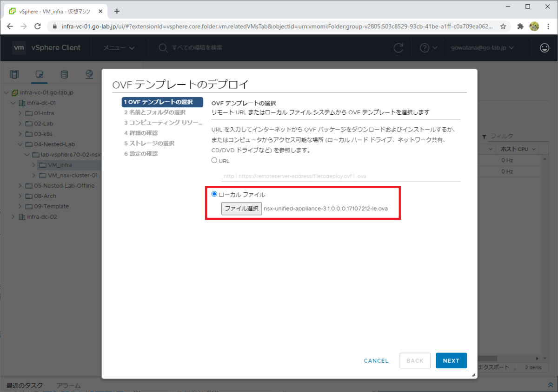Open a new browser tab
558x392 pixels.
click(117, 11)
